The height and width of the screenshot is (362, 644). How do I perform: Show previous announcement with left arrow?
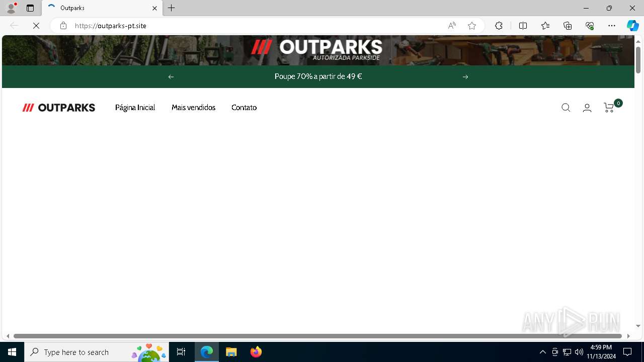click(x=171, y=77)
